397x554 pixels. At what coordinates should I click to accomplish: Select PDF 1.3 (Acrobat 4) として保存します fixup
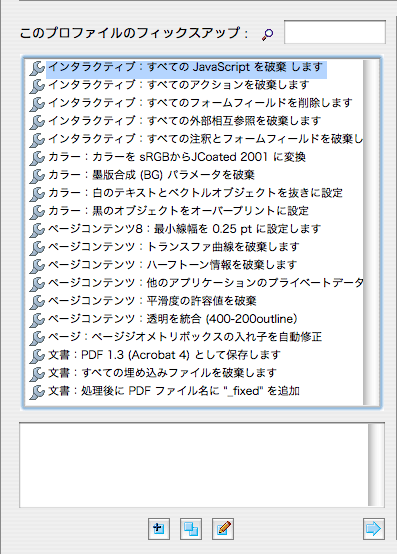(x=164, y=355)
